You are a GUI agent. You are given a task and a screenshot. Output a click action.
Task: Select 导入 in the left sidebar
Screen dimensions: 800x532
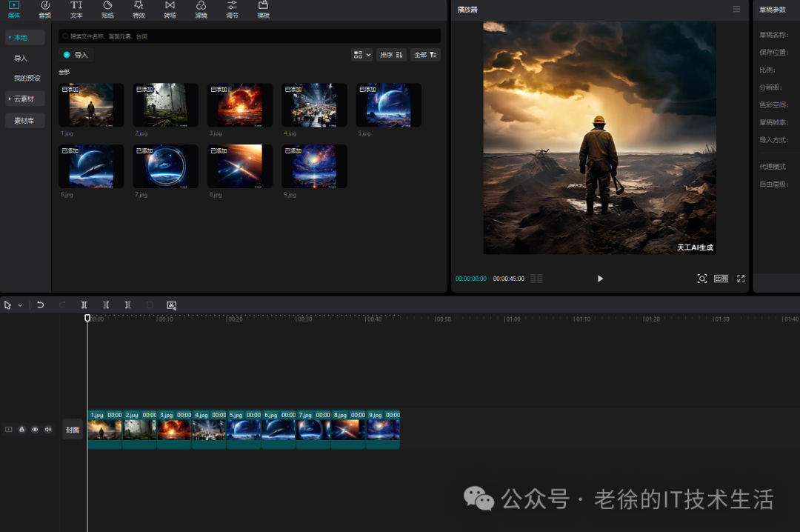(x=21, y=59)
